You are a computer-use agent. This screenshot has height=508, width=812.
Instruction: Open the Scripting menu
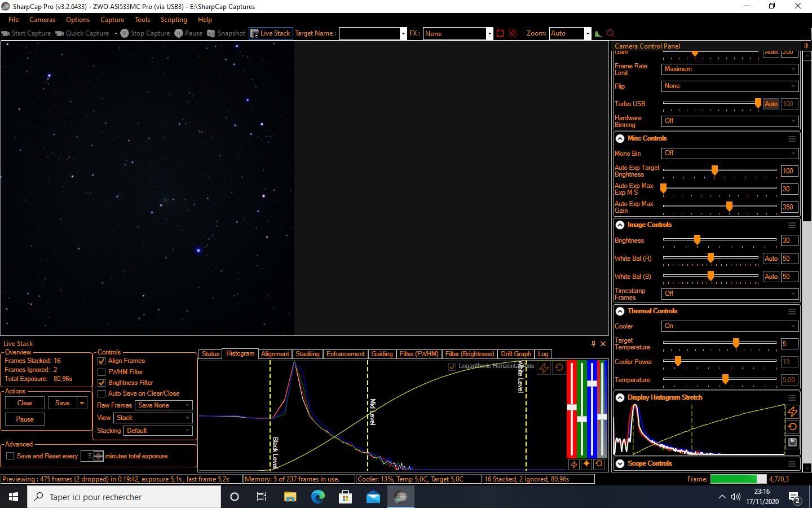174,20
